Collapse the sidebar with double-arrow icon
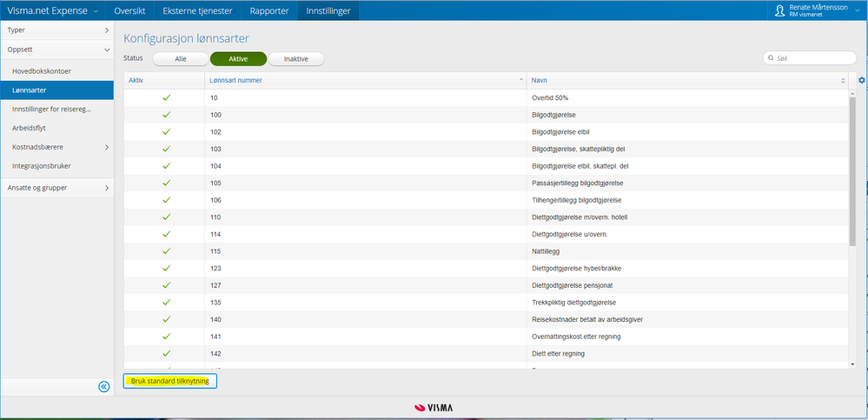The width and height of the screenshot is (868, 420). click(103, 387)
